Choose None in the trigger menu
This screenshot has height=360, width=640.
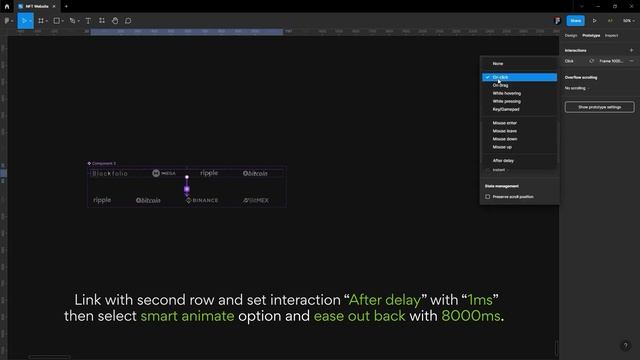[519, 64]
